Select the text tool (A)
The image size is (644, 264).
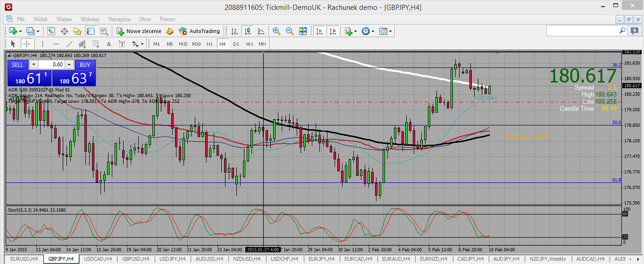(109, 44)
